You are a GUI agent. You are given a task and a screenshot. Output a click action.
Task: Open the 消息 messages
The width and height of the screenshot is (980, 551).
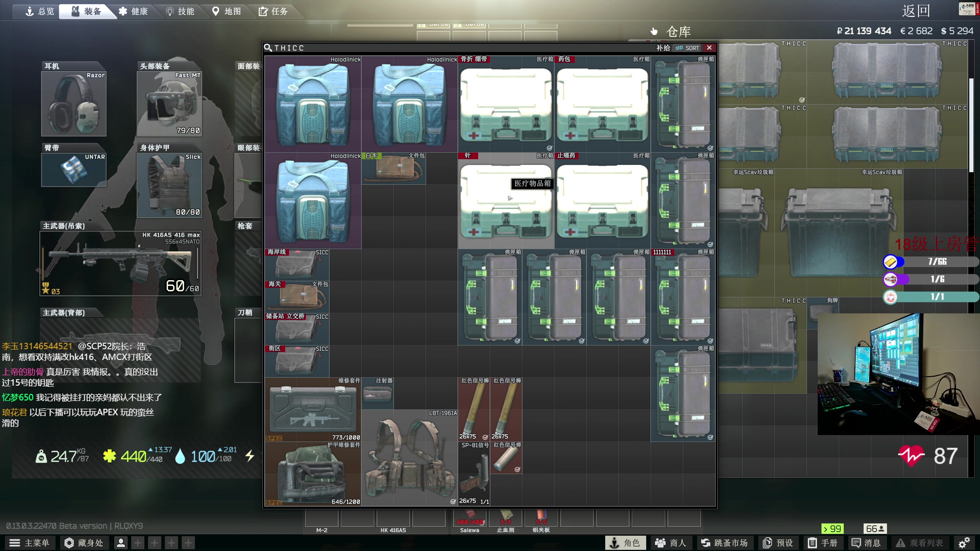tap(866, 543)
